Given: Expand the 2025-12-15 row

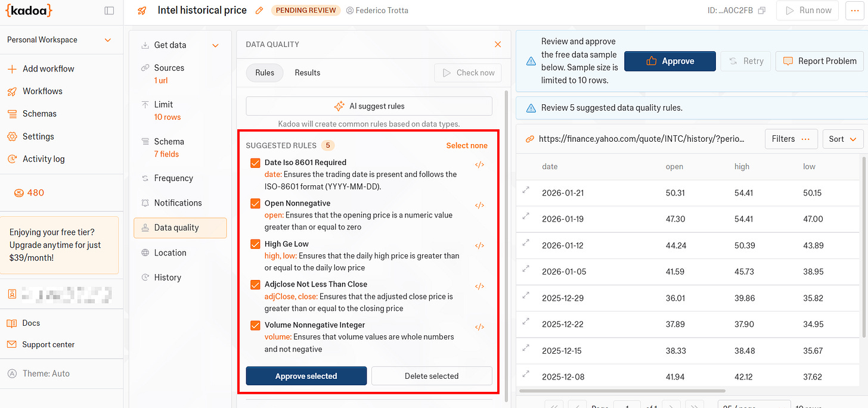Looking at the screenshot, I should point(526,348).
